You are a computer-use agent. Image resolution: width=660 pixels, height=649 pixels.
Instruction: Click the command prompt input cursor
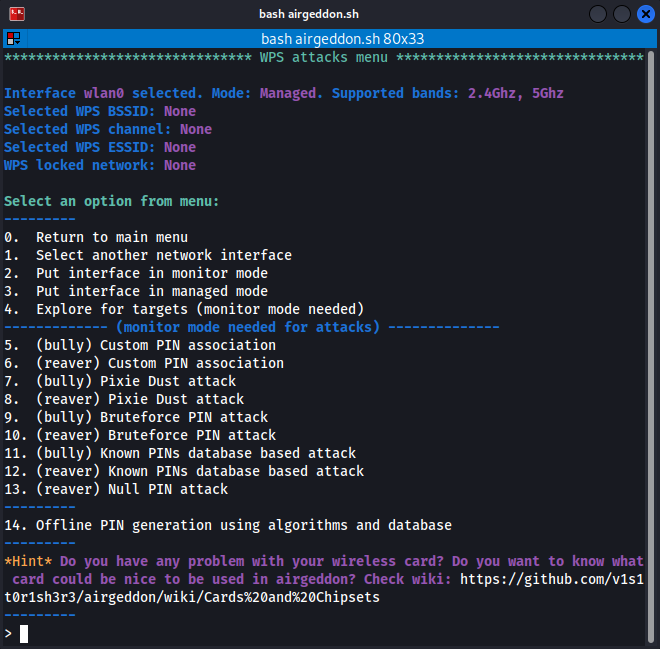pyautogui.click(x=24, y=633)
